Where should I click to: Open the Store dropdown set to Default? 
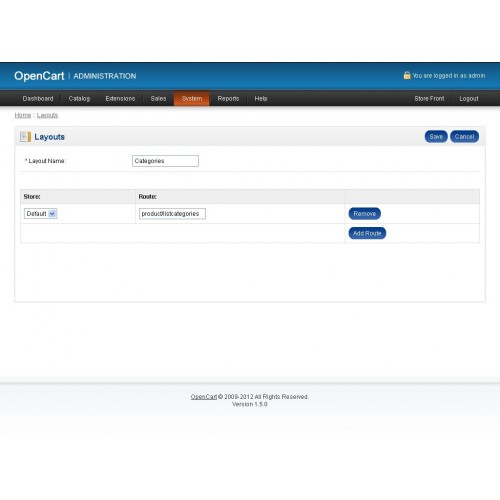[x=41, y=214]
